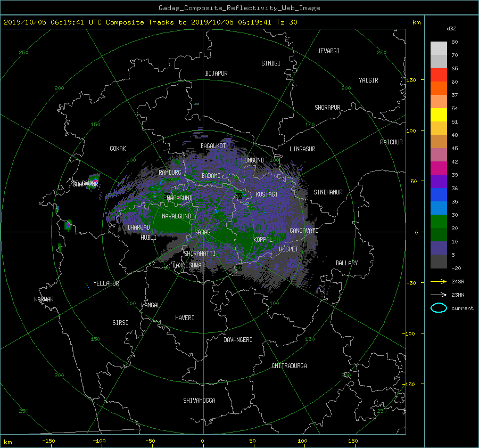Screen dimensions: 479x448
Task: Click the white 23MN arrow icon
Action: [x=439, y=295]
